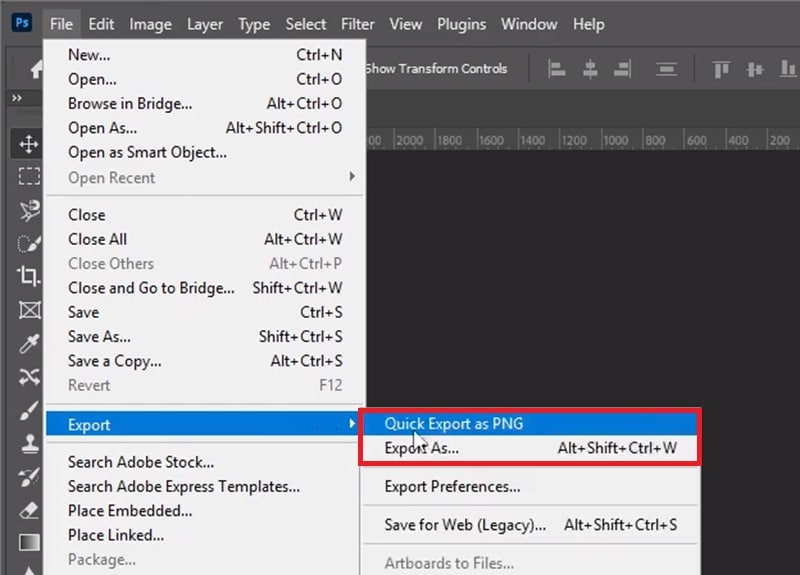Viewport: 800px width, 575px height.
Task: Select the Clone Stamp tool
Action: 30,444
